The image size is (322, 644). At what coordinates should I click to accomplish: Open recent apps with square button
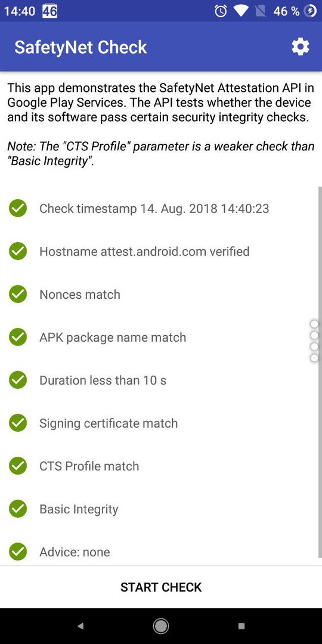point(241,626)
